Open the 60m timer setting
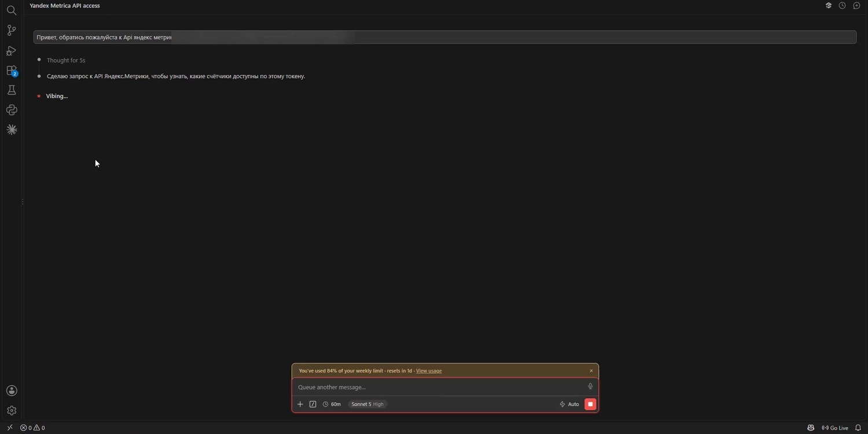868x434 pixels. pyautogui.click(x=332, y=404)
